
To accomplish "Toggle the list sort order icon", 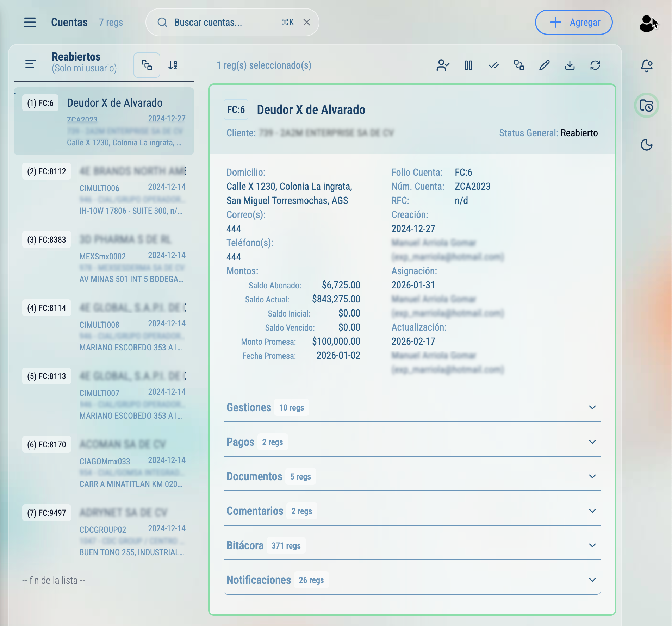I will click(173, 65).
